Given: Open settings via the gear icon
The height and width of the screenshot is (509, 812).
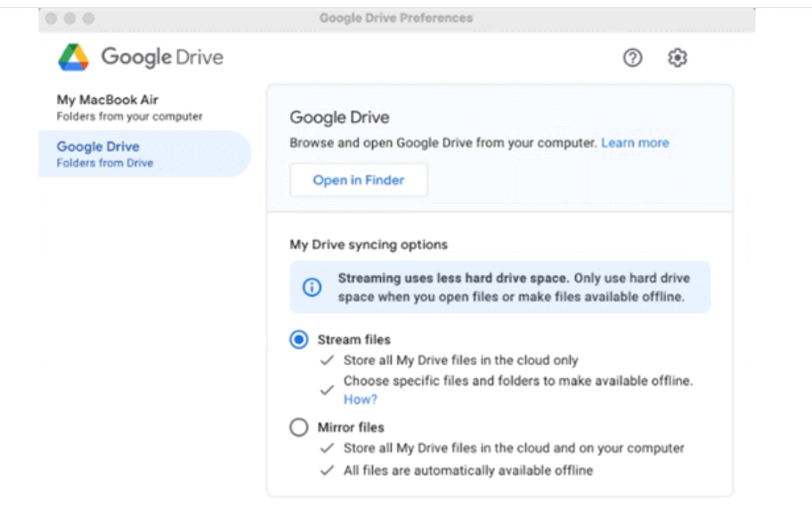Looking at the screenshot, I should (677, 58).
